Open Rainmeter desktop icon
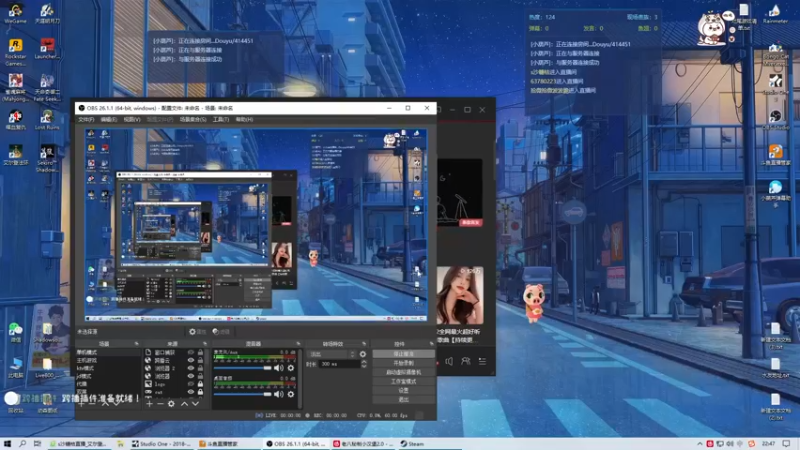The height and width of the screenshot is (450, 800). pos(776,14)
